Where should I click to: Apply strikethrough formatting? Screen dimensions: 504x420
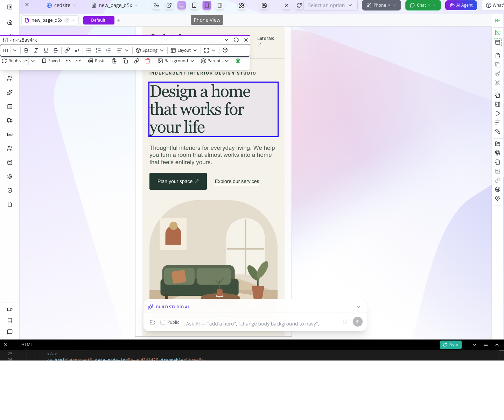pyautogui.click(x=56, y=50)
